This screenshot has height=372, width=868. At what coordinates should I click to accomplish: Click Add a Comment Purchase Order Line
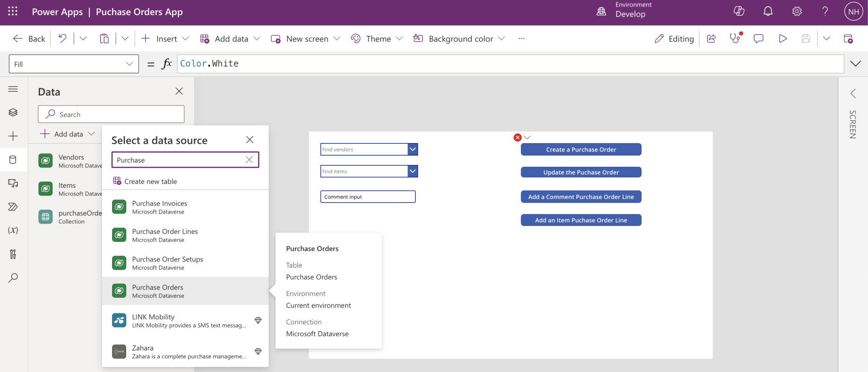581,197
